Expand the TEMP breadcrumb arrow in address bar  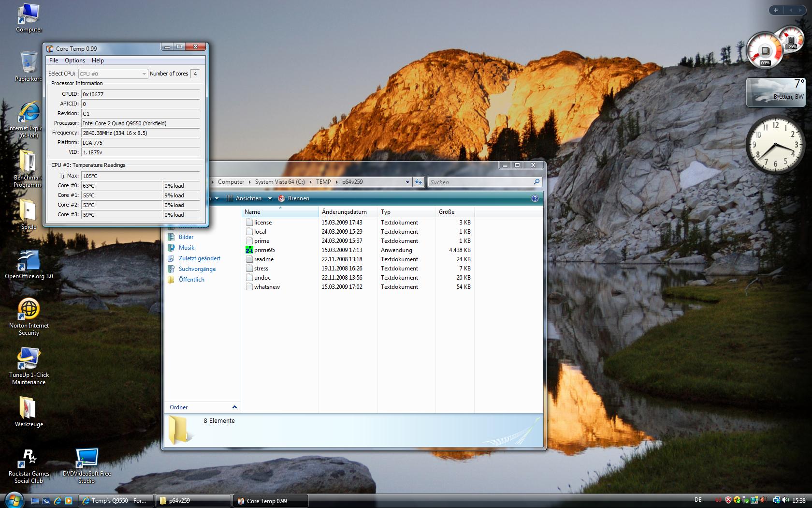tap(336, 182)
